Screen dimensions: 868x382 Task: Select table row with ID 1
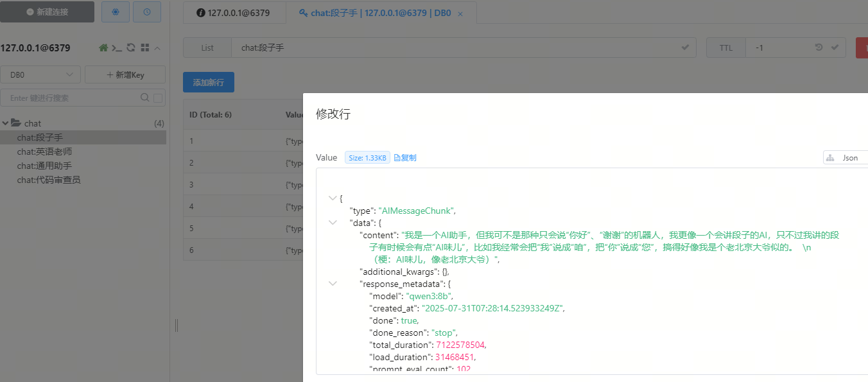coord(243,141)
